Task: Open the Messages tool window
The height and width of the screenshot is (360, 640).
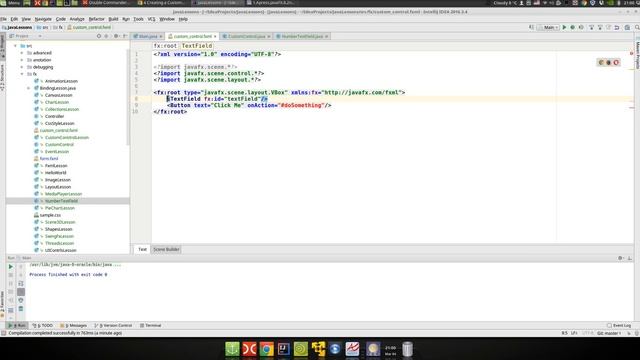Action: point(73,325)
